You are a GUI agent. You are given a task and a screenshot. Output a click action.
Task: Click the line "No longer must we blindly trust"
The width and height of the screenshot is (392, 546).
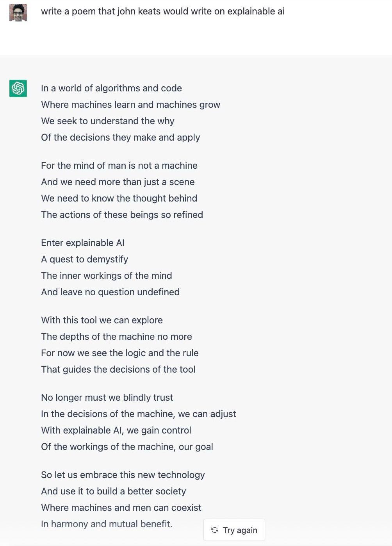click(107, 398)
